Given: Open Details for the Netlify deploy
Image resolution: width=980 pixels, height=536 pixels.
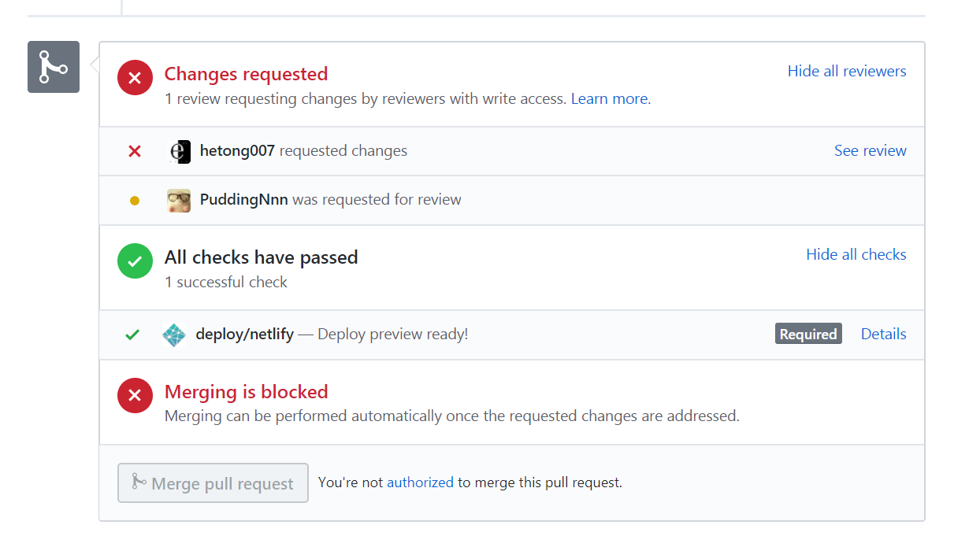Looking at the screenshot, I should [883, 334].
